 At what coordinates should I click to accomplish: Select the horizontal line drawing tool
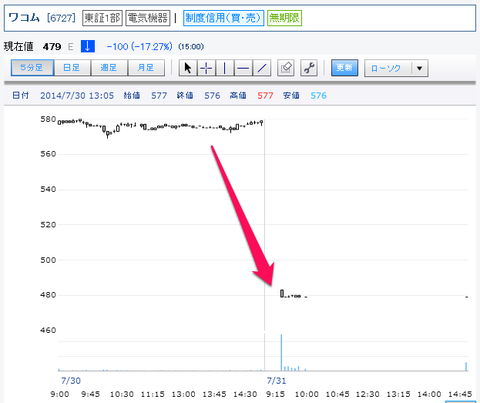pyautogui.click(x=243, y=68)
